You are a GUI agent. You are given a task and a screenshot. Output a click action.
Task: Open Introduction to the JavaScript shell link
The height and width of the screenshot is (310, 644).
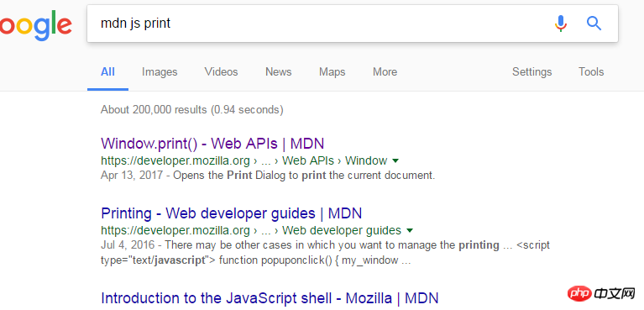270,298
